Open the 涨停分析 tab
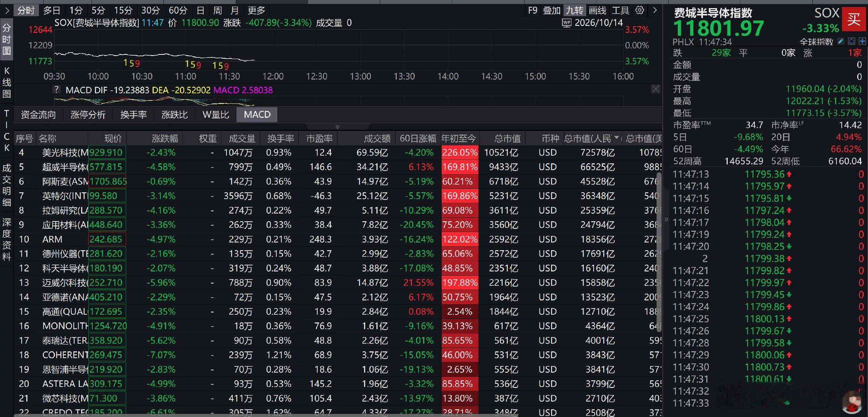The height and width of the screenshot is (417, 868). (88, 115)
